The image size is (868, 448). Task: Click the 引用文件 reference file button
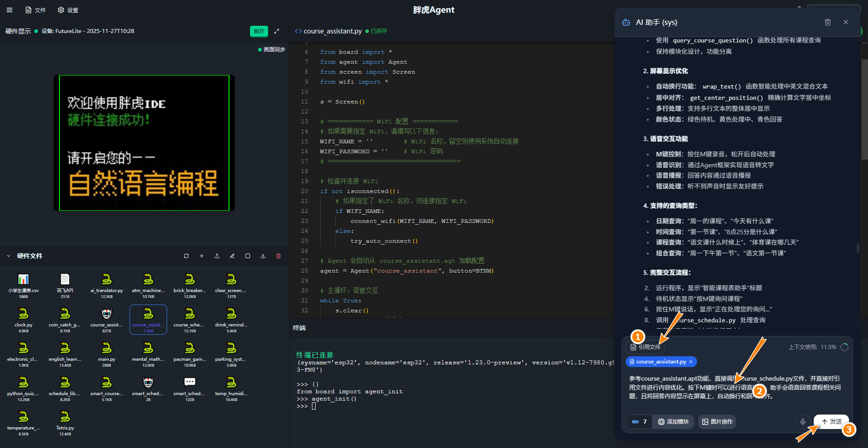pos(646,347)
